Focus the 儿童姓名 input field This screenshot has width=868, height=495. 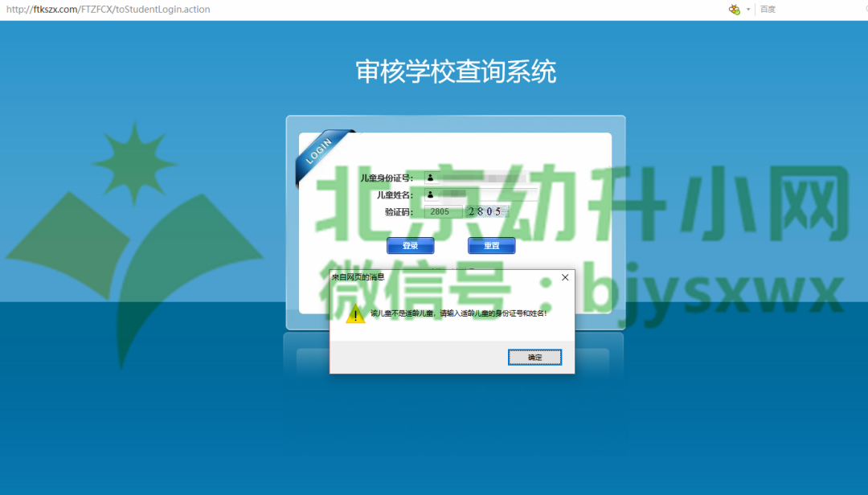tap(482, 194)
